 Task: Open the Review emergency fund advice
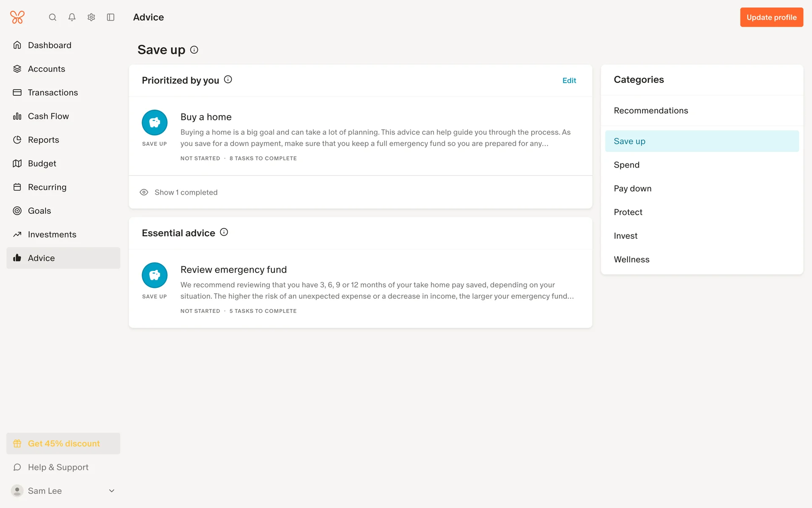click(x=233, y=270)
